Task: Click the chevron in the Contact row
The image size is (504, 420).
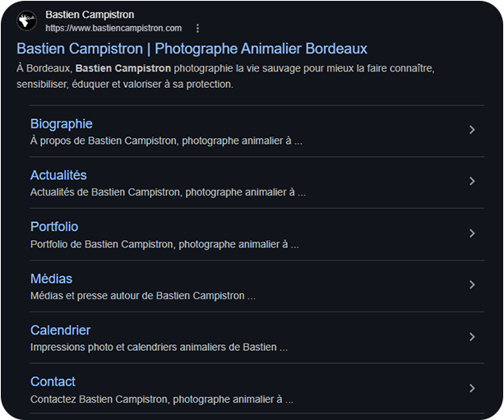Action: pos(472,388)
